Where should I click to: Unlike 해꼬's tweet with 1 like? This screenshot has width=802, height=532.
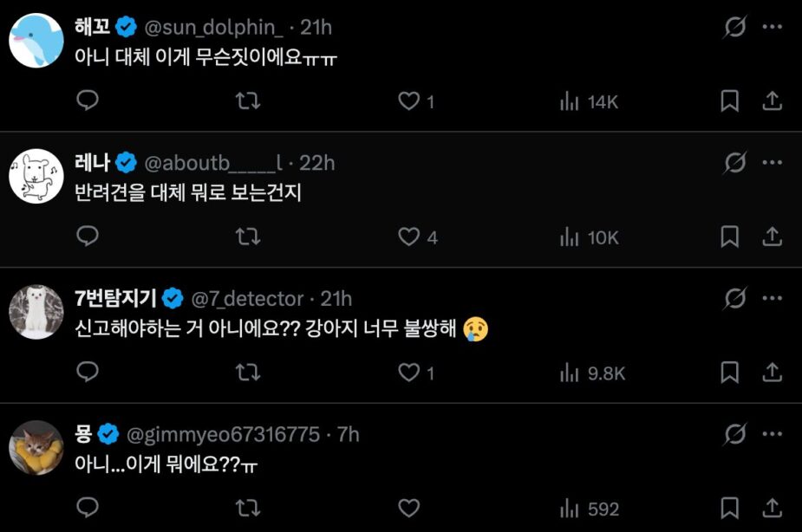click(408, 101)
